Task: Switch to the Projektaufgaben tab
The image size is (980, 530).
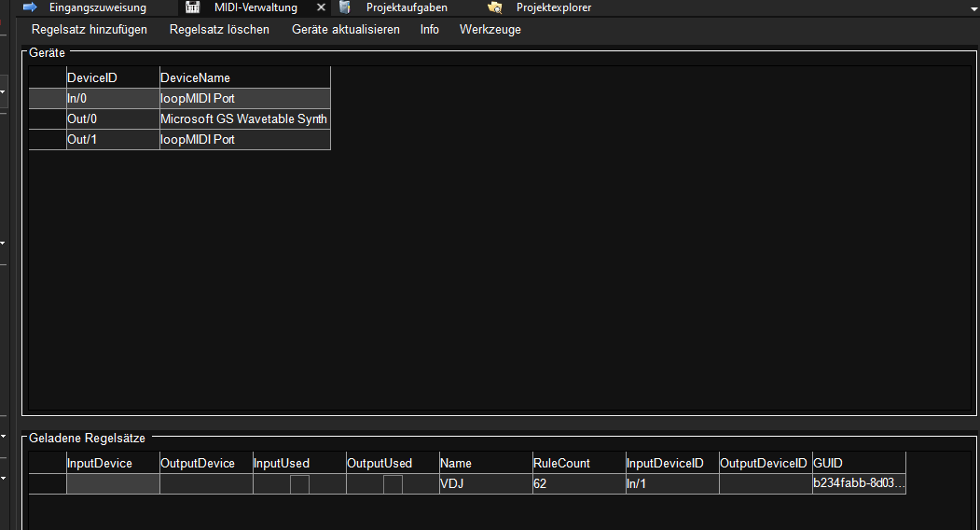Action: [x=406, y=7]
